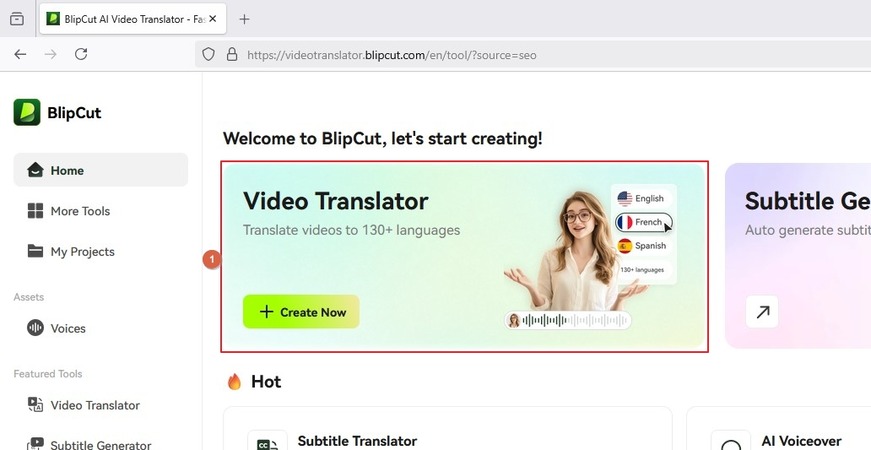Click the Video Translator sidebar icon
The height and width of the screenshot is (450, 871).
coord(35,404)
